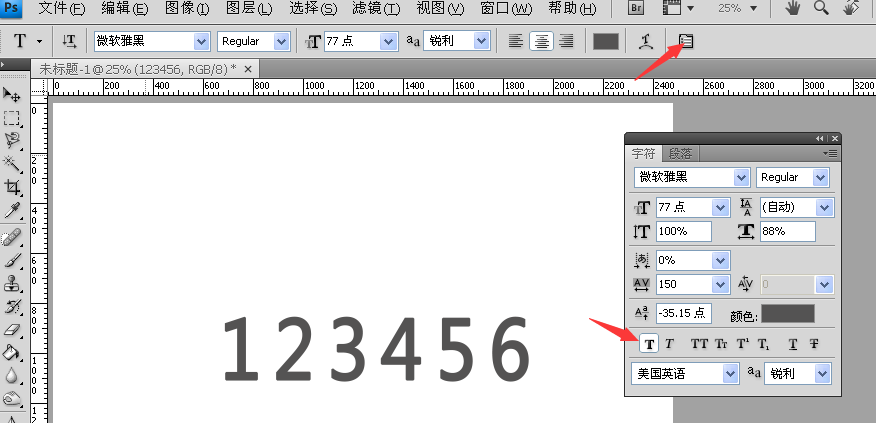The image size is (876, 423).
Task: Click the Create warped text icon
Action: 647,41
